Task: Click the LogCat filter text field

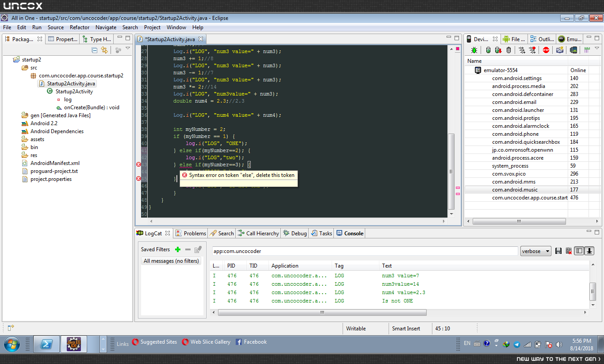Action: click(365, 251)
